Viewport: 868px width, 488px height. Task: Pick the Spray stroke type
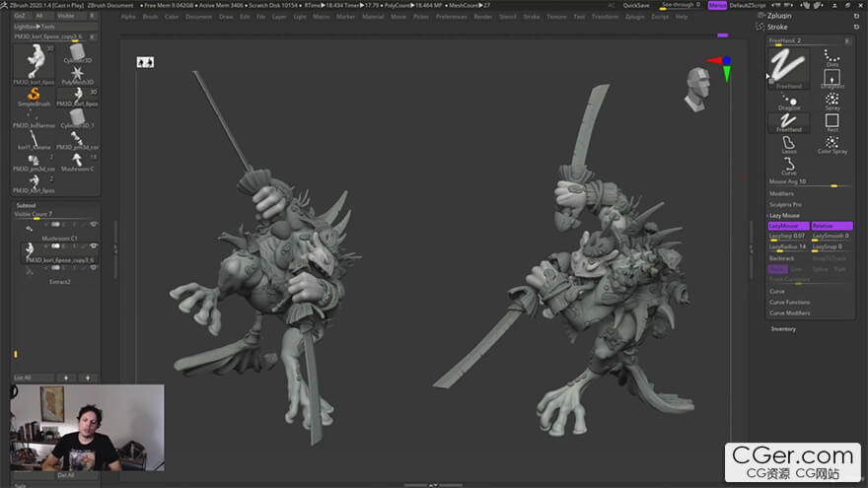click(x=832, y=102)
